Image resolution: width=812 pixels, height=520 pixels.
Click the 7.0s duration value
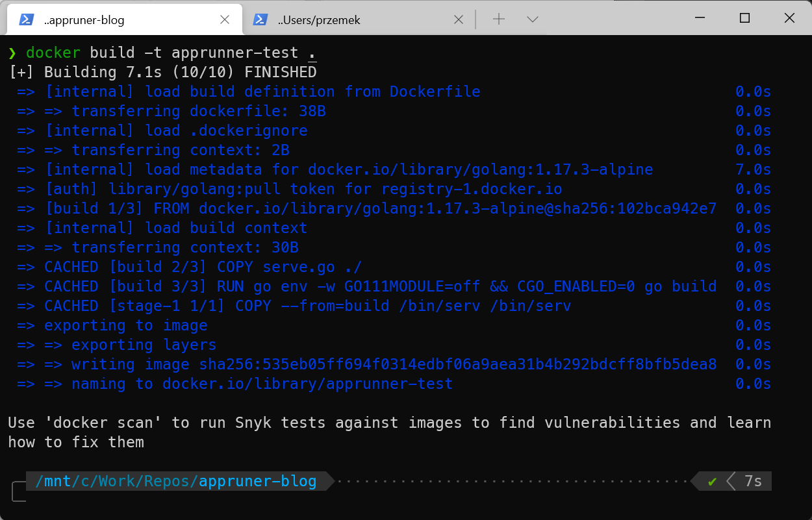coord(753,169)
